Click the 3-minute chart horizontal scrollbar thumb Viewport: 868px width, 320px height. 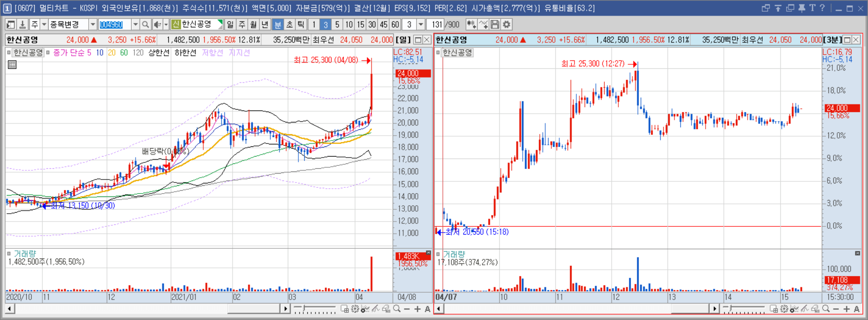[x=690, y=309]
